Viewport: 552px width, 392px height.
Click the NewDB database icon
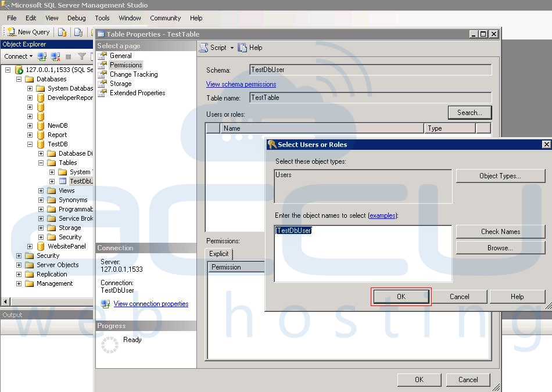coord(41,125)
